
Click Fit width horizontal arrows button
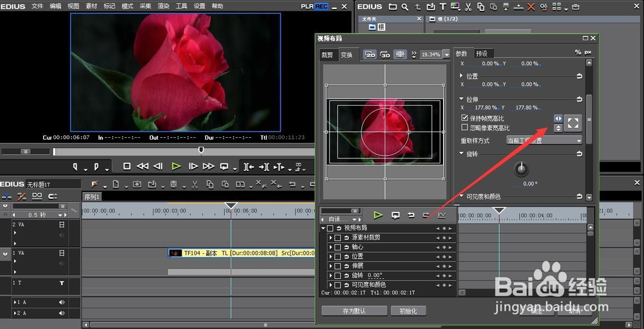(x=558, y=118)
